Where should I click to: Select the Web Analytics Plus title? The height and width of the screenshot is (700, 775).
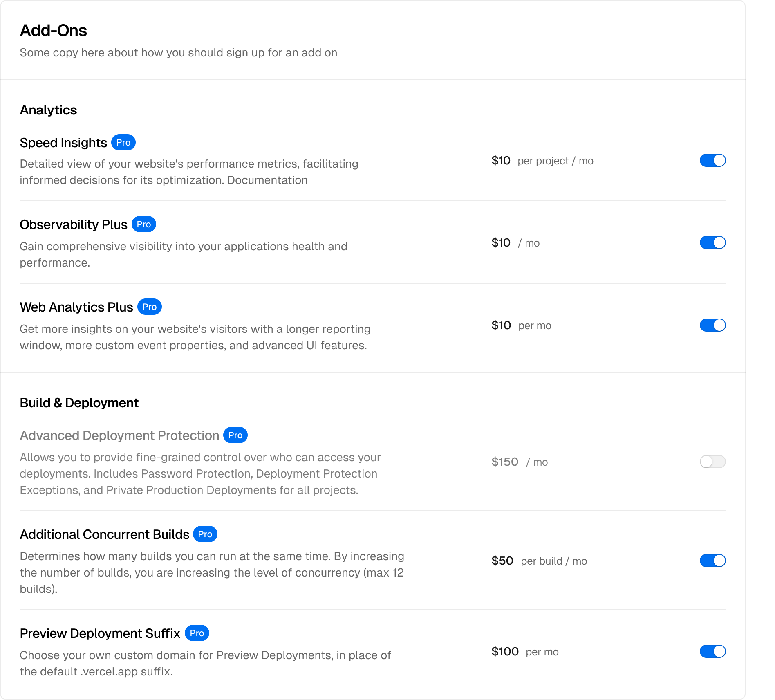[x=76, y=307]
